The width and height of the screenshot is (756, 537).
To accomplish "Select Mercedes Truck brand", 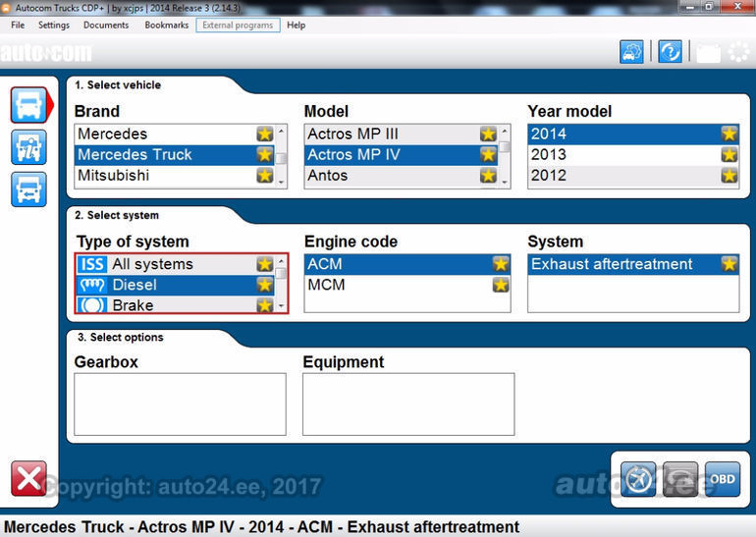I will (175, 154).
